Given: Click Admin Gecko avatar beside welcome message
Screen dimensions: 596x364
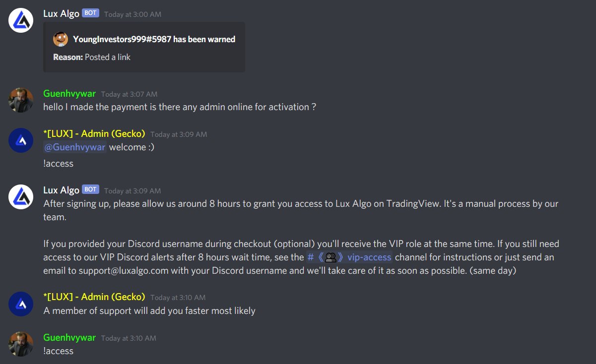Looking at the screenshot, I should click(x=21, y=140).
